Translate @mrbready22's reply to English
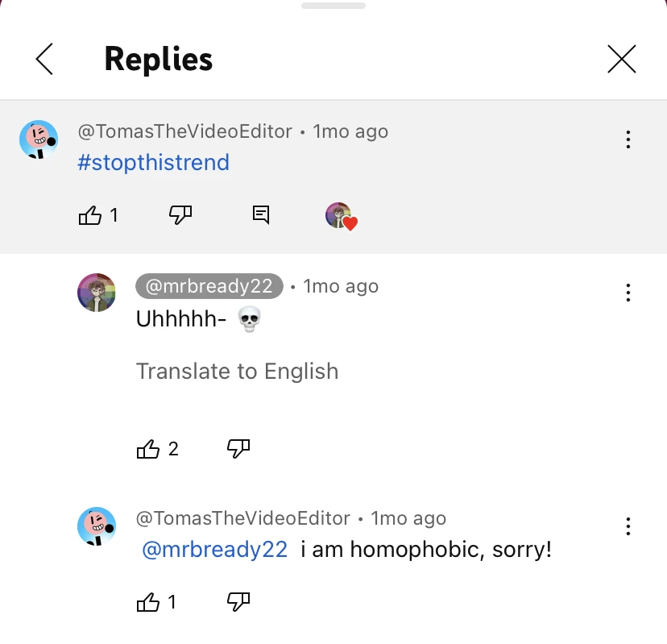 point(237,371)
